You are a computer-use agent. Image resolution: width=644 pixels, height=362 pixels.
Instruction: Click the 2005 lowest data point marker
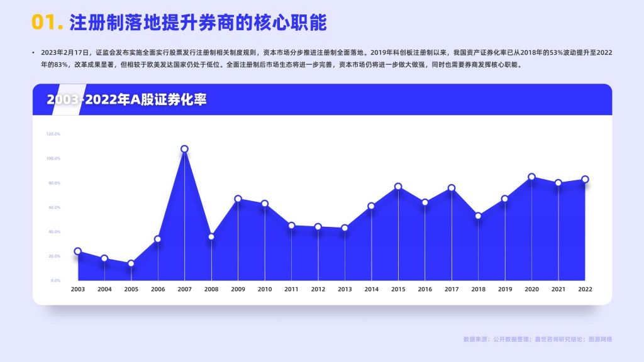pos(131,263)
